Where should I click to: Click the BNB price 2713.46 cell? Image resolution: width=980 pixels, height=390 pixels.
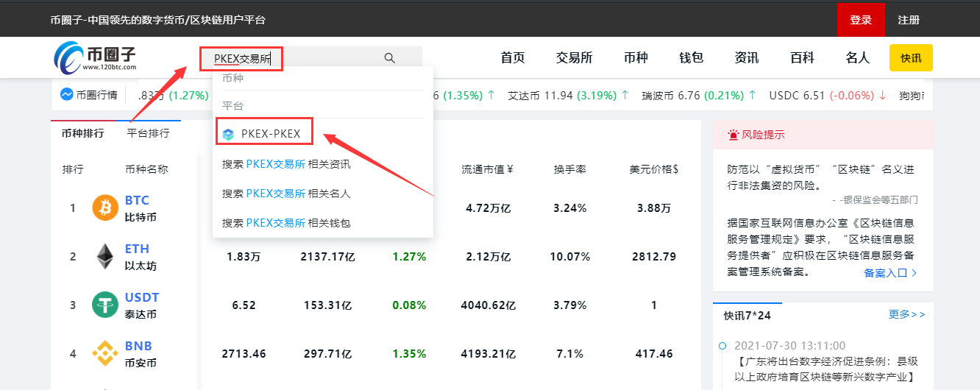click(x=244, y=353)
